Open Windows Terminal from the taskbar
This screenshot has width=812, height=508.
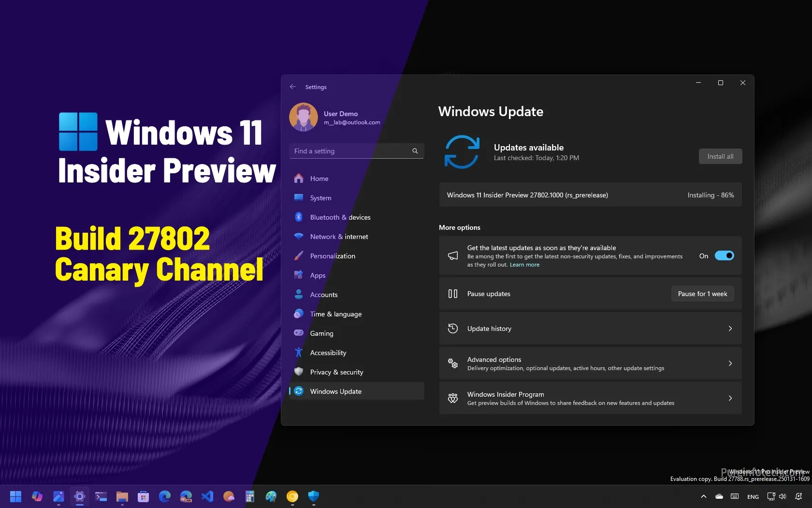[101, 496]
